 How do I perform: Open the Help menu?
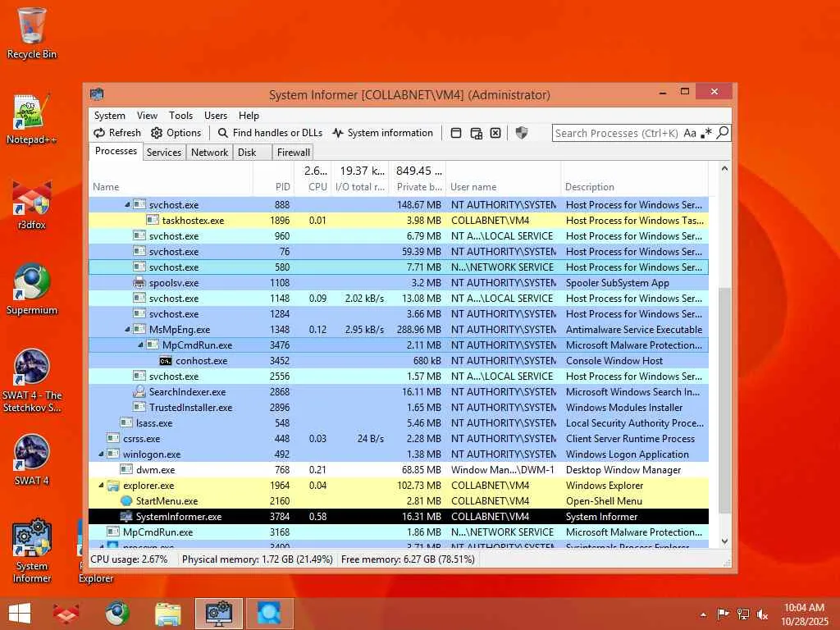249,115
